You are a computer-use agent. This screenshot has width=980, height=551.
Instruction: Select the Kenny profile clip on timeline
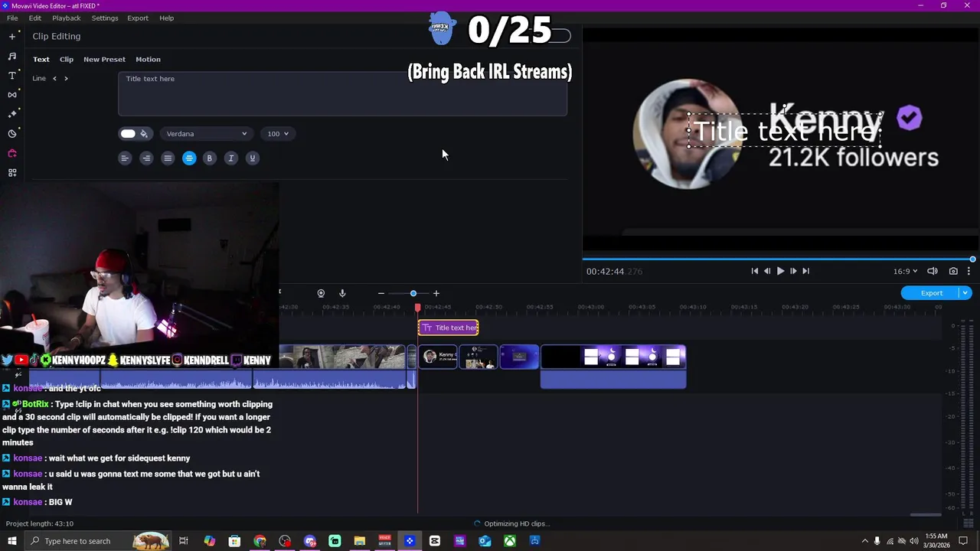pos(438,357)
